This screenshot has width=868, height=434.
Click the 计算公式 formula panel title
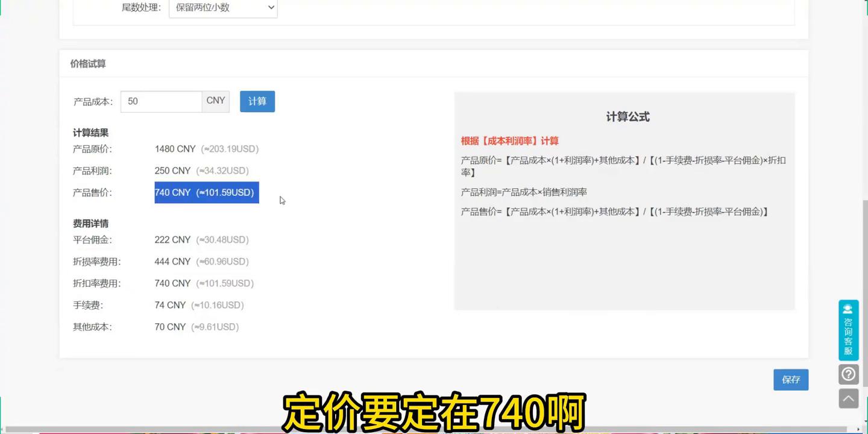click(627, 116)
